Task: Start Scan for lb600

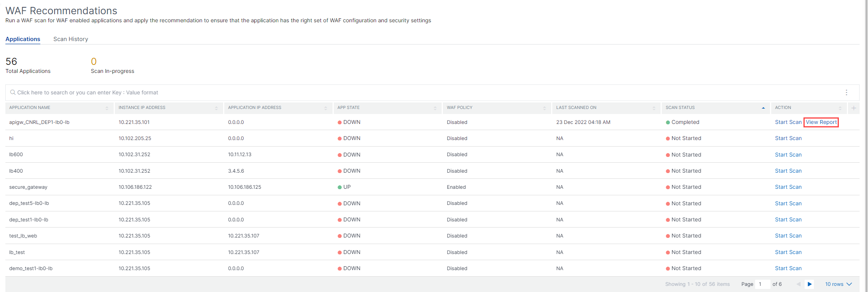Action: point(788,155)
